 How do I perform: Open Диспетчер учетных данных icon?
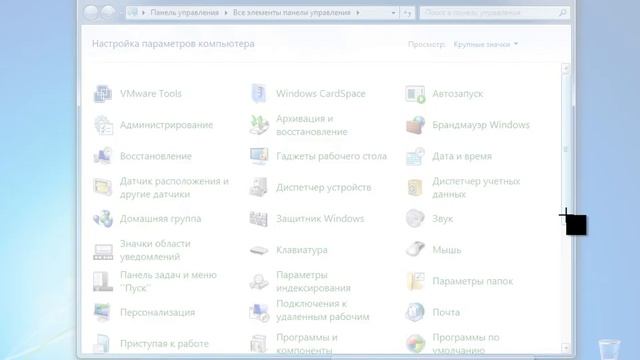click(x=416, y=188)
